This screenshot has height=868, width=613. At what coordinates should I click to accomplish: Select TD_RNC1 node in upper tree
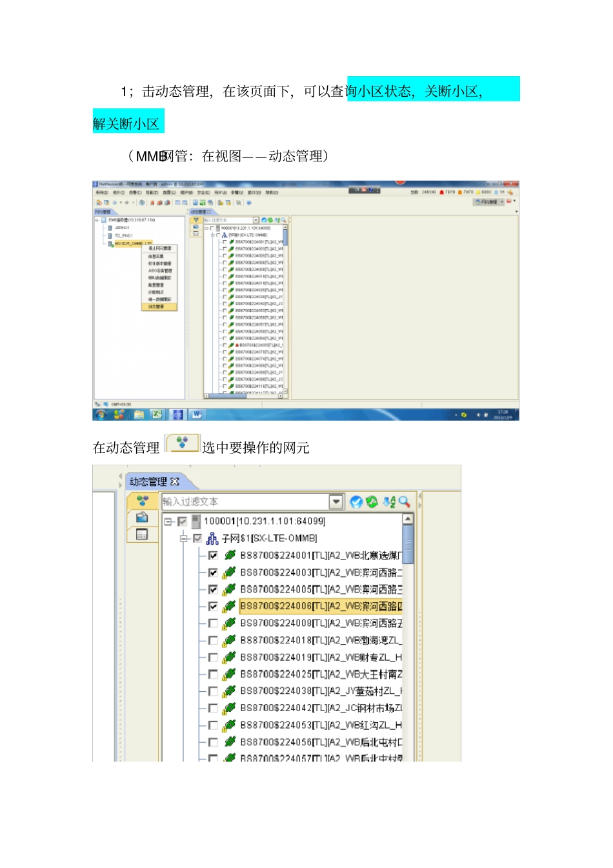click(123, 236)
